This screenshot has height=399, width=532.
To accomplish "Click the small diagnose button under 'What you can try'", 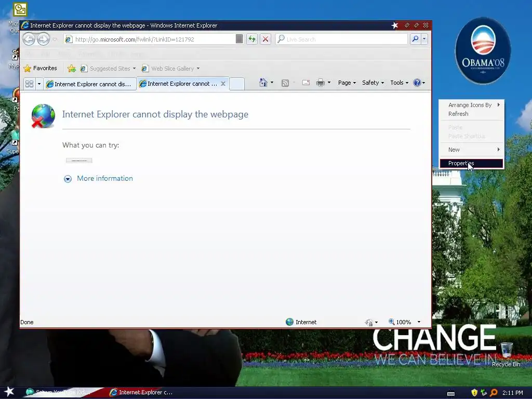I will click(79, 161).
